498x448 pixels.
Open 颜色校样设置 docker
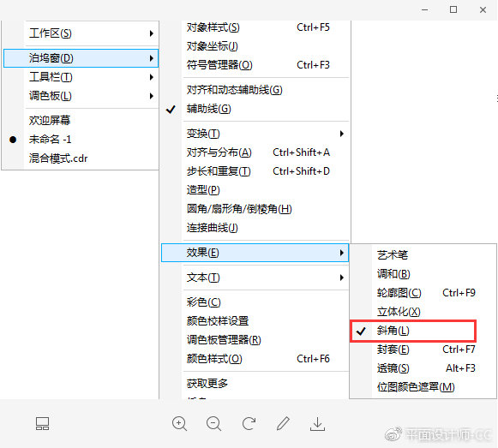(x=255, y=321)
